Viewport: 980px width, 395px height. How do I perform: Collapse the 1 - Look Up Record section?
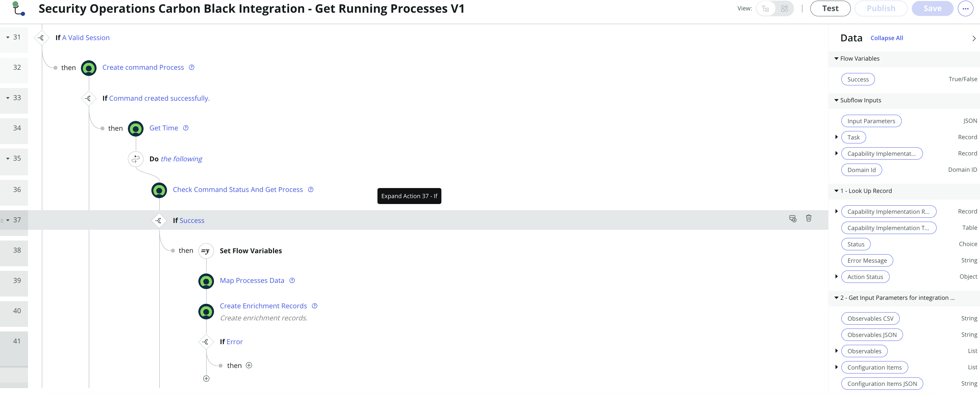pos(836,191)
